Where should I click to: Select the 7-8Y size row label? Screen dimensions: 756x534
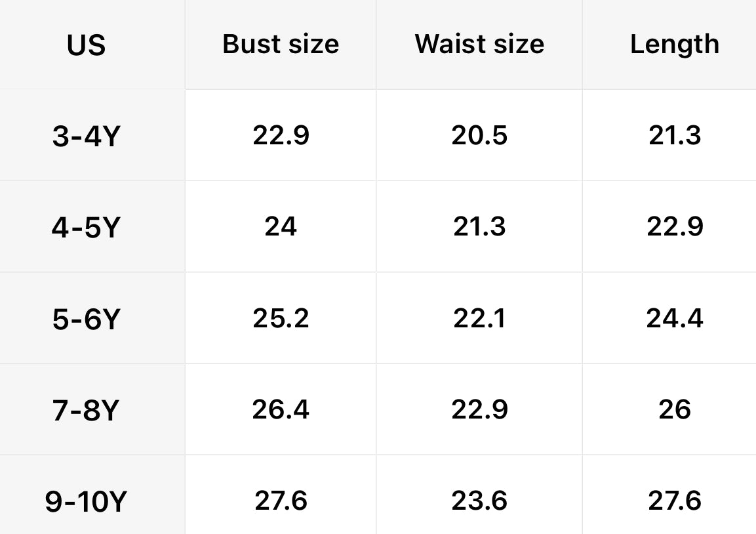pyautogui.click(x=86, y=411)
